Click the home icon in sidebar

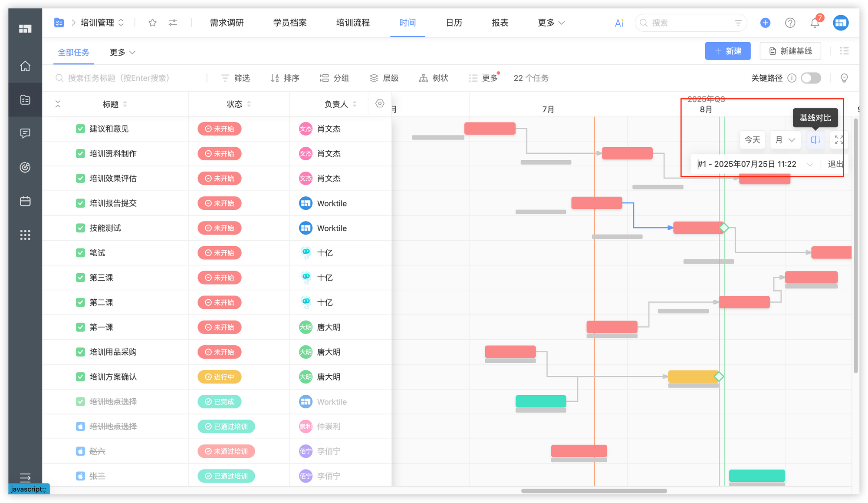[25, 66]
